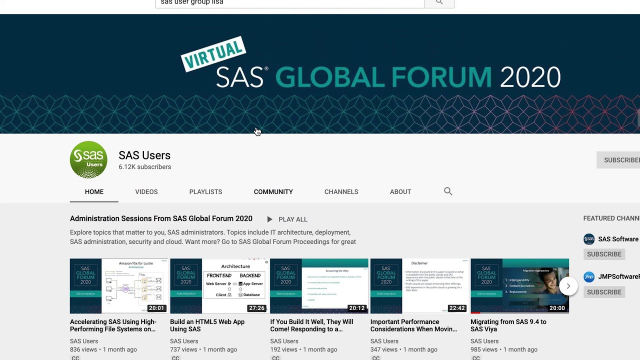The height and width of the screenshot is (360, 640).
Task: Click the SAS Global Forum 2020 banner
Action: coord(320,74)
